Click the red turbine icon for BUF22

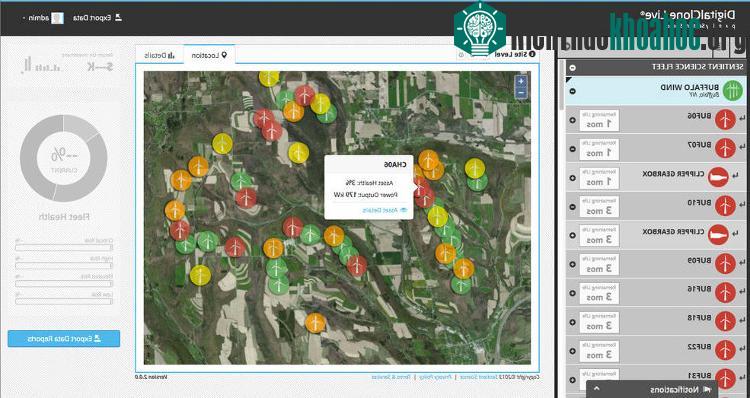tap(725, 350)
